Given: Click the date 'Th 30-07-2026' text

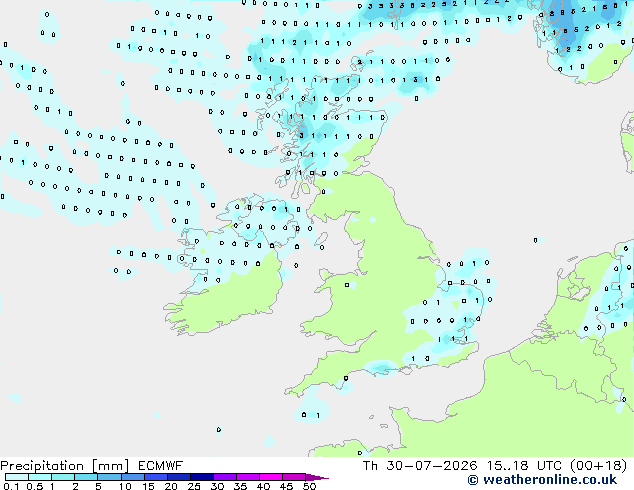Looking at the screenshot, I should tap(420, 466).
